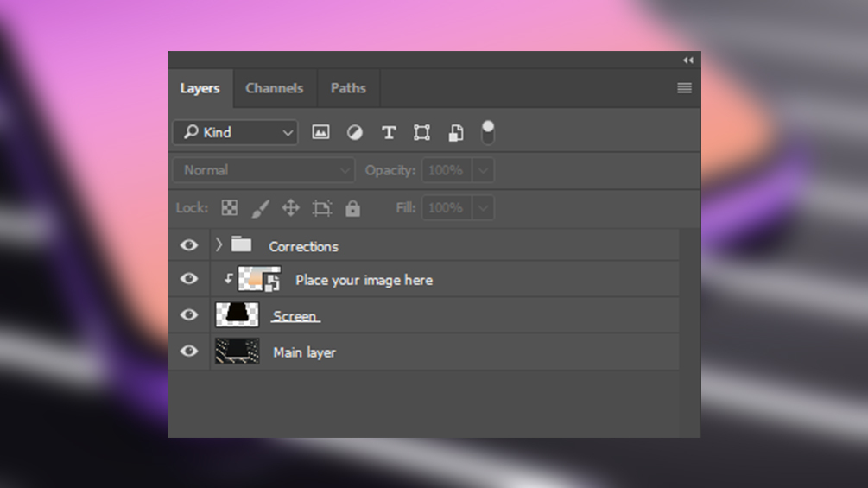The height and width of the screenshot is (488, 868).
Task: Filter for shape layers icon
Action: click(x=421, y=132)
